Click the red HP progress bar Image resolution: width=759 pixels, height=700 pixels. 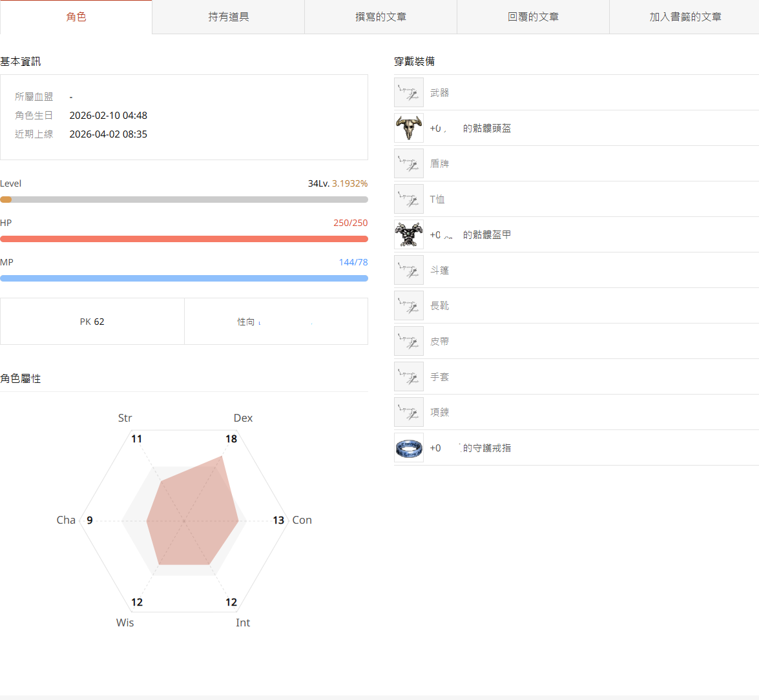184,239
